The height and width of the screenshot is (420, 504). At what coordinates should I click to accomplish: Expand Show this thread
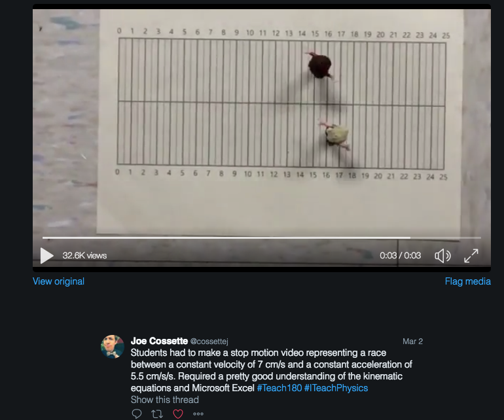pos(164,400)
